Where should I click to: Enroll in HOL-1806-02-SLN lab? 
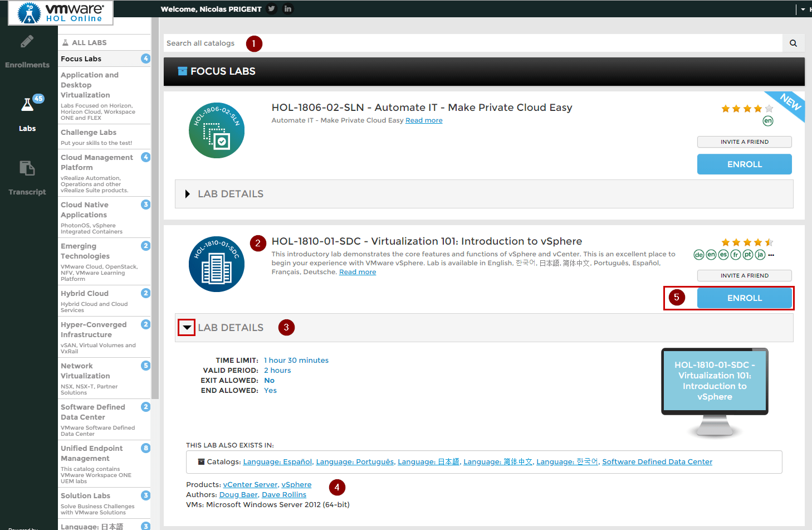(745, 164)
